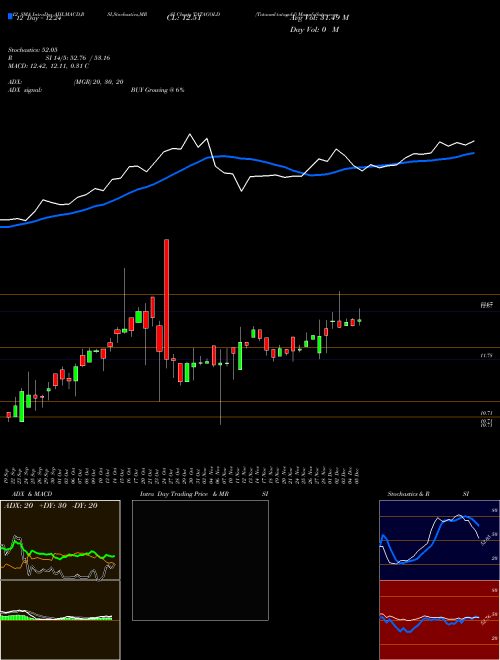Click the '11.78' price axis label
The image size is (500, 660).
click(x=486, y=356)
